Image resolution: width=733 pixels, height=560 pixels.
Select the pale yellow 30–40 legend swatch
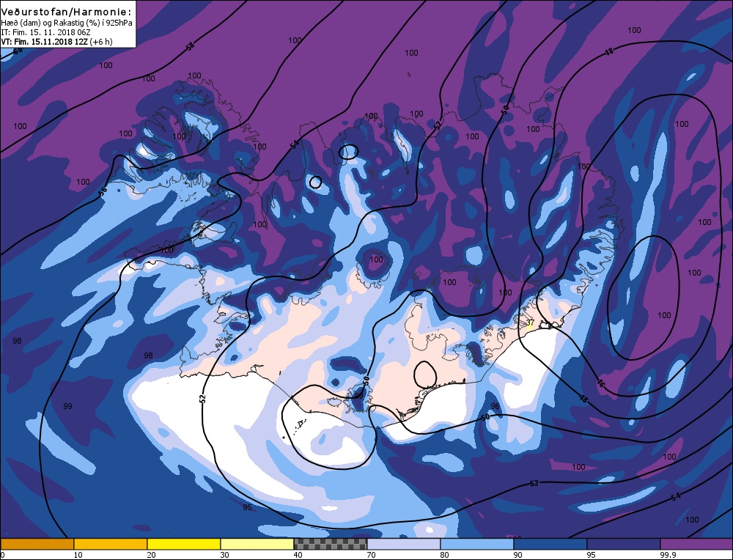257,544
